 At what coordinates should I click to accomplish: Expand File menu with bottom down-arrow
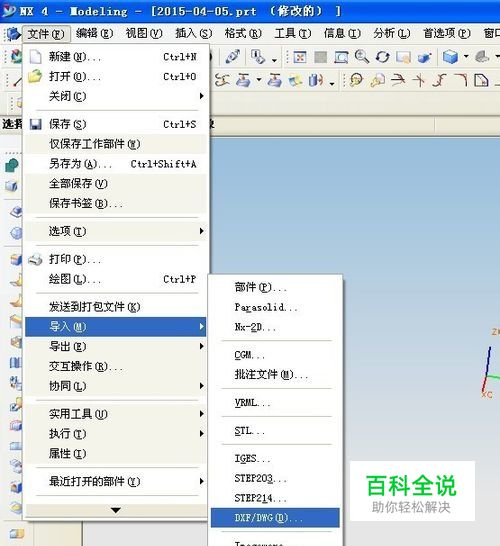coord(116,510)
